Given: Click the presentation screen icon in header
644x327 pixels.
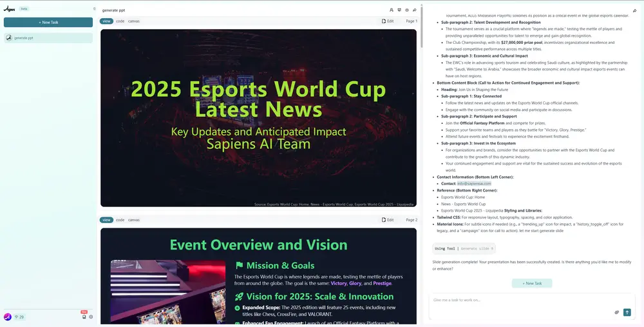Looking at the screenshot, I should point(399,10).
